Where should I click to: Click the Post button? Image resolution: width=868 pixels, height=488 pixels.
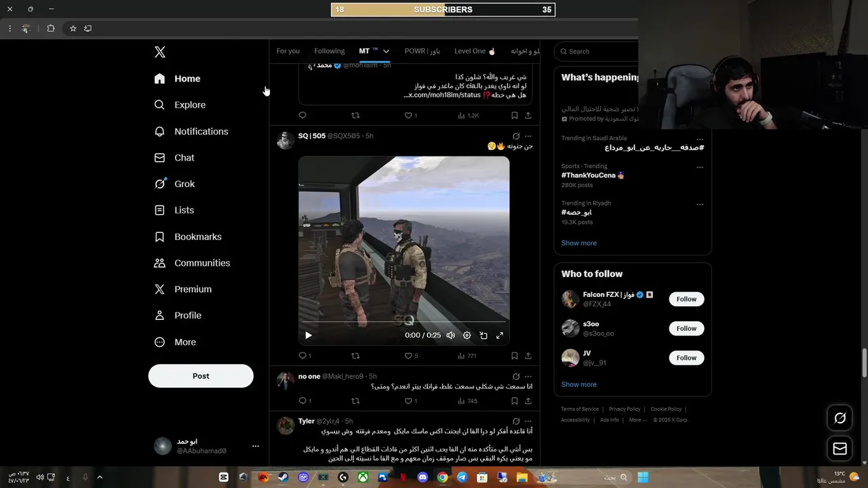(201, 376)
